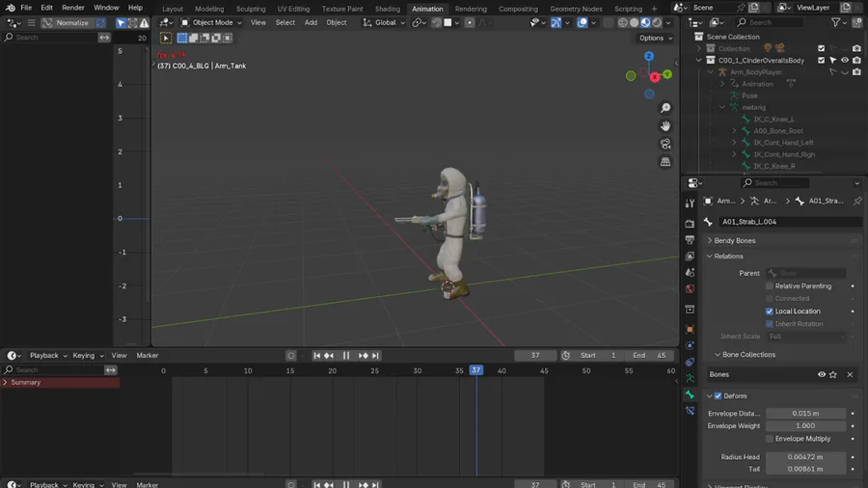The image size is (868, 488).
Task: Toggle the Deform checkbox
Action: pos(718,395)
